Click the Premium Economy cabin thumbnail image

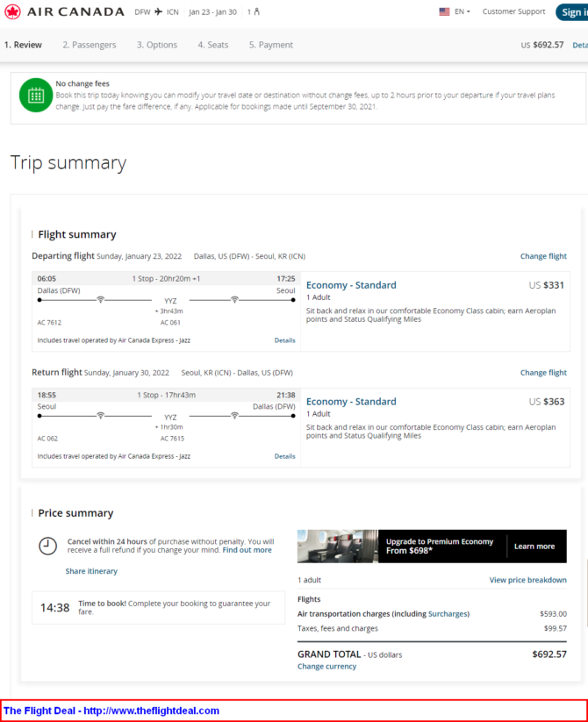click(x=338, y=546)
